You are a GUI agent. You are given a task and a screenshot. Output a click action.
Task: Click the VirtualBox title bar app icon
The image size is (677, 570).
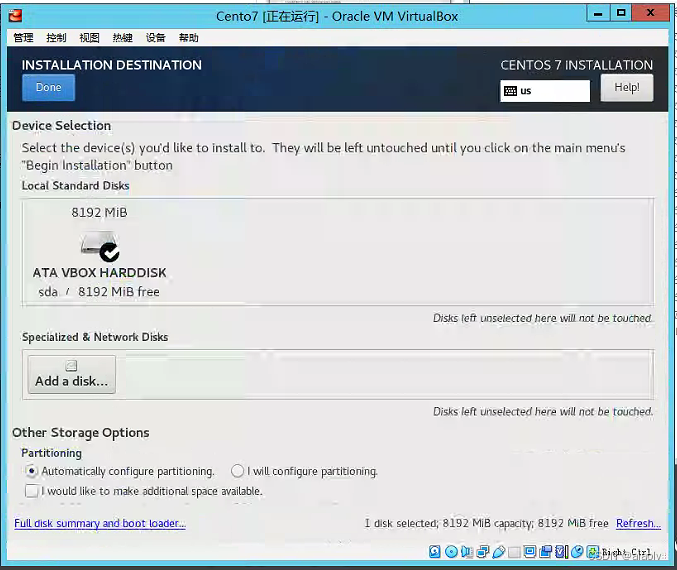(15, 16)
